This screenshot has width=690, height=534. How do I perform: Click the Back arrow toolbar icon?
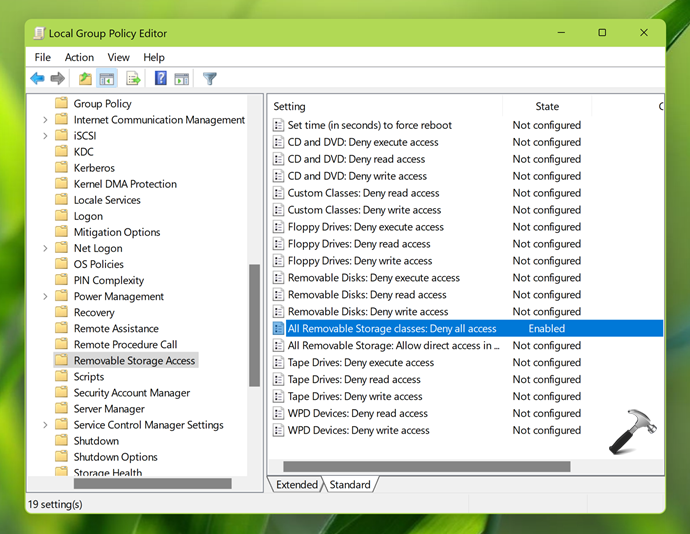[37, 78]
